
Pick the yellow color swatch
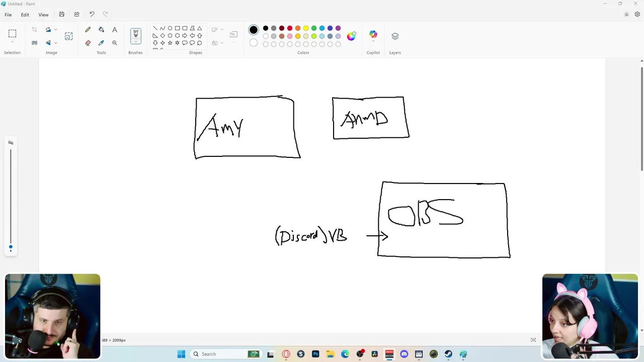click(306, 28)
